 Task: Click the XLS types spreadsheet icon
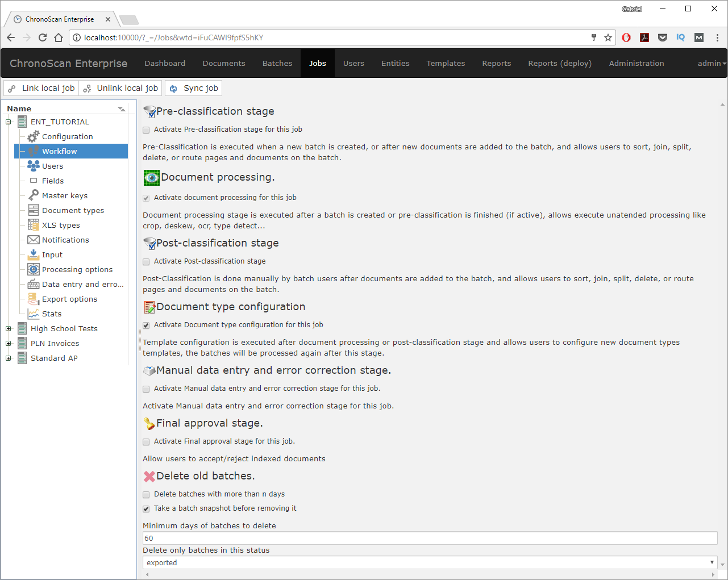tap(34, 225)
